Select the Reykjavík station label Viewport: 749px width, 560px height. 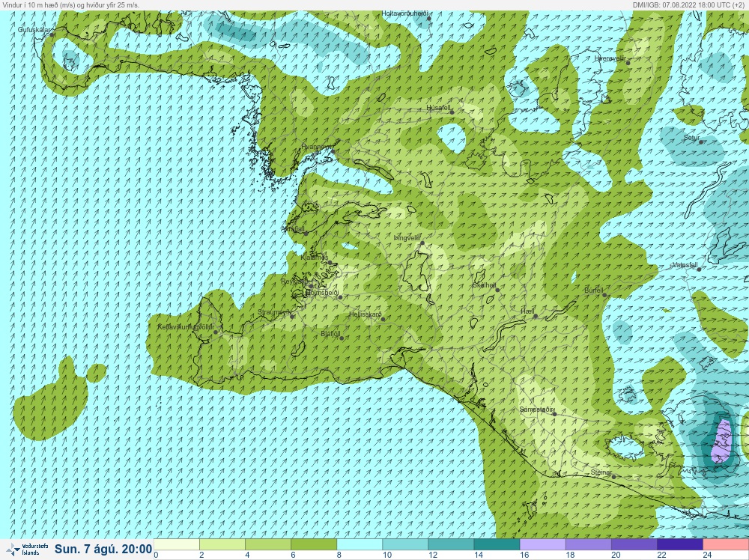[295, 281]
